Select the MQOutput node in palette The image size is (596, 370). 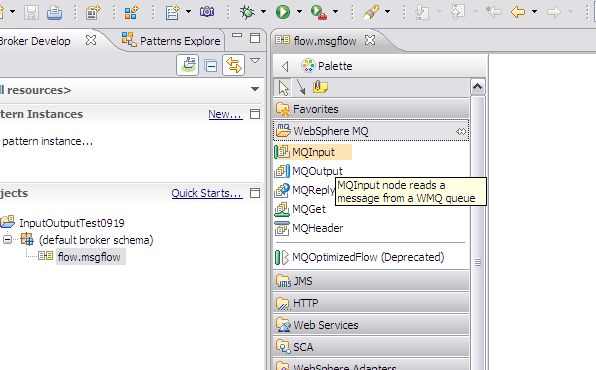(308, 171)
